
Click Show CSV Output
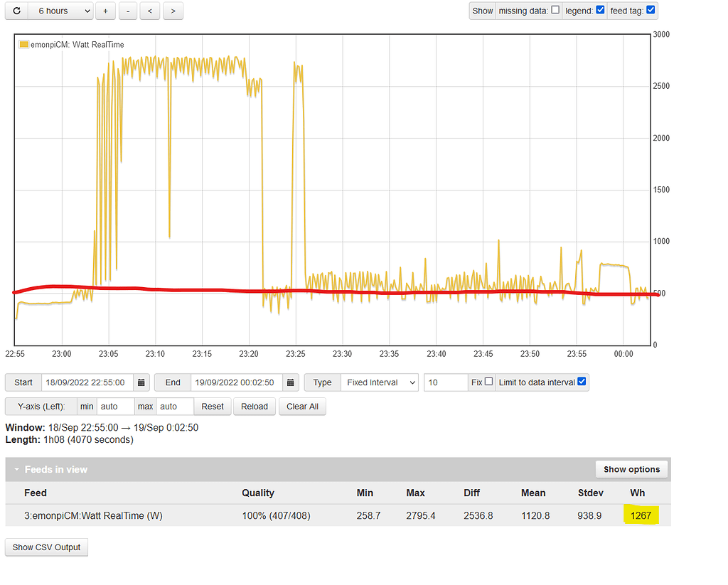pyautogui.click(x=46, y=547)
